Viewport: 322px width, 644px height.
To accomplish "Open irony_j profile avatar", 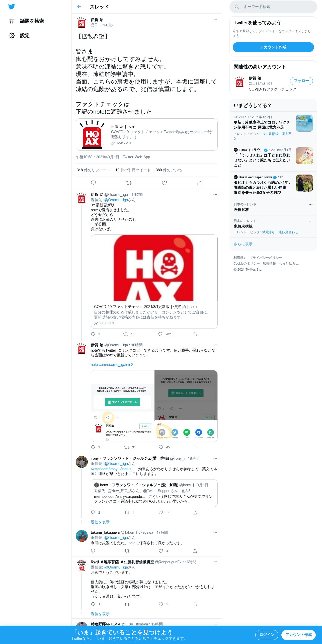I will (x=82, y=462).
